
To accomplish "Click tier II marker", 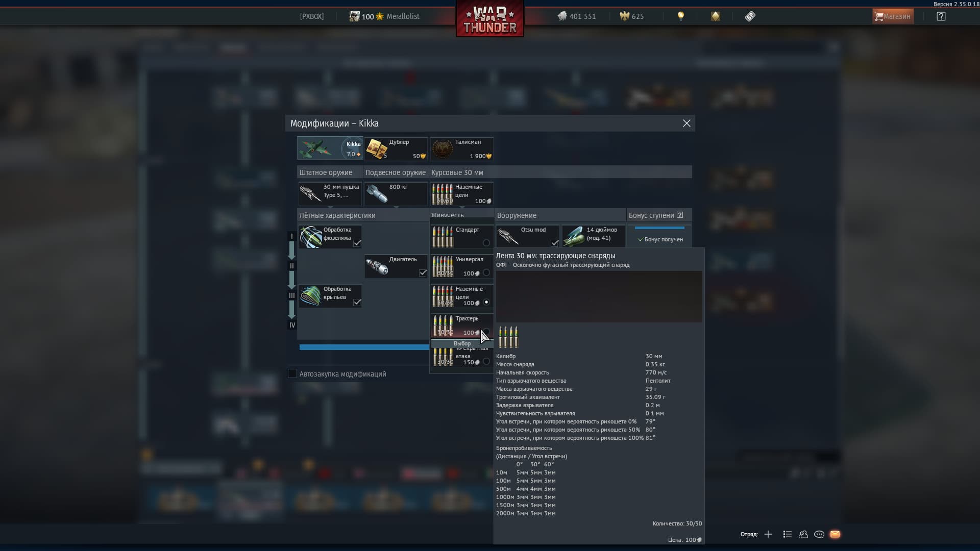I will coord(292,266).
